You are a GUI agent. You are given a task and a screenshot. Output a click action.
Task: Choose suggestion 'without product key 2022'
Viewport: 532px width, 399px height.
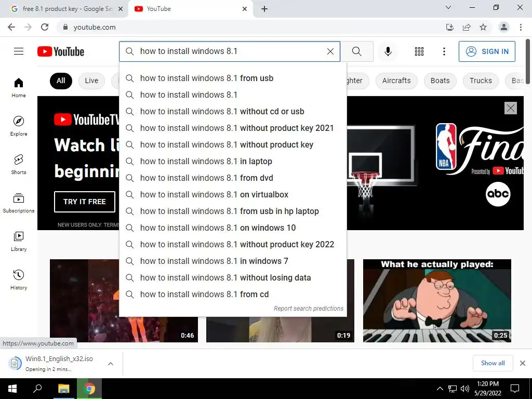pyautogui.click(x=233, y=244)
